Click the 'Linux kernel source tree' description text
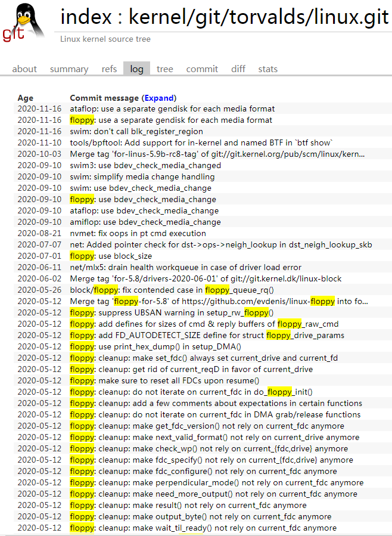 (105, 39)
